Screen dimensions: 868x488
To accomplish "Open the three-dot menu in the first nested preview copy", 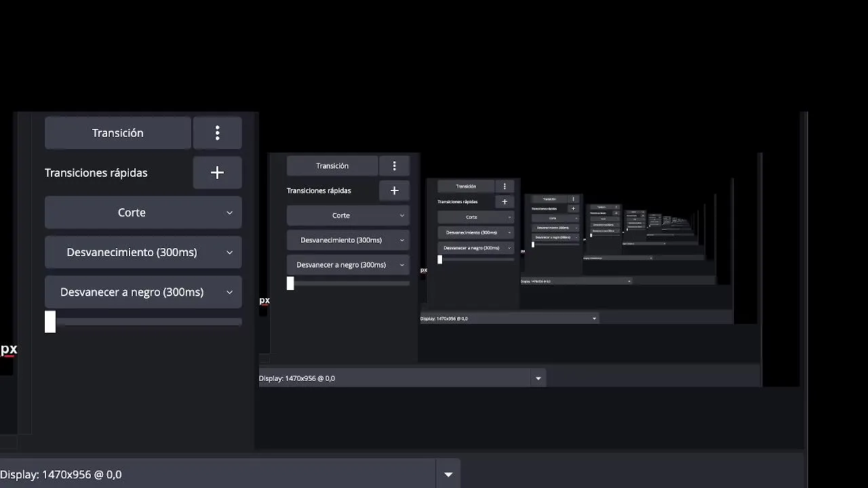I will coord(395,166).
